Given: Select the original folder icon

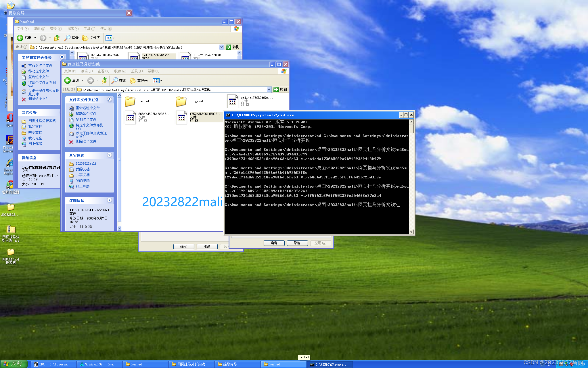Looking at the screenshot, I should pyautogui.click(x=181, y=101).
